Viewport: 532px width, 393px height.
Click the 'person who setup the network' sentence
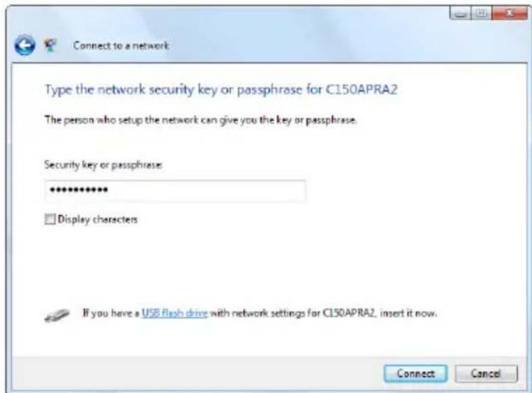point(200,120)
